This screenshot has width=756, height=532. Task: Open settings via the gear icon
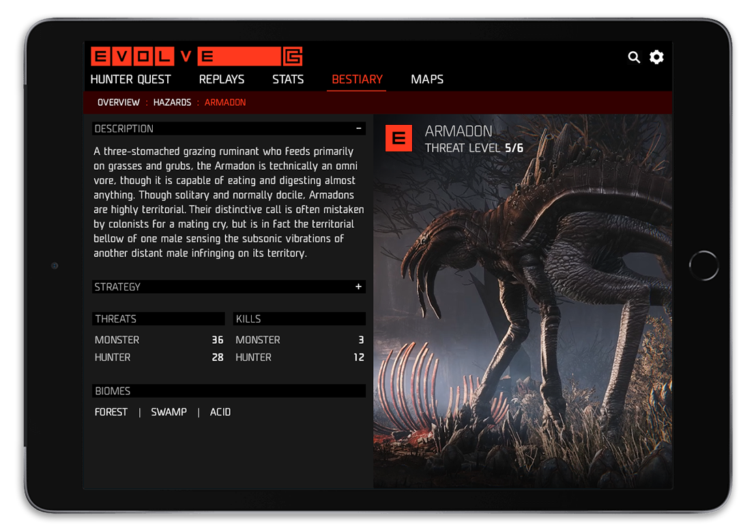point(656,57)
